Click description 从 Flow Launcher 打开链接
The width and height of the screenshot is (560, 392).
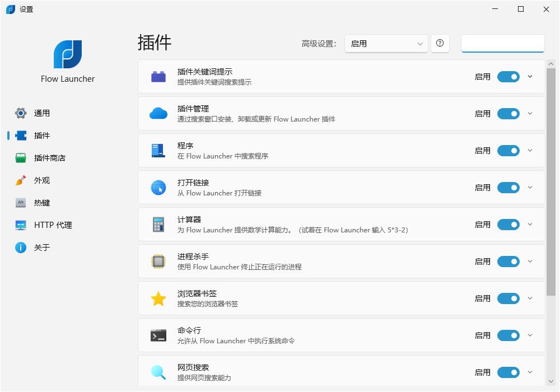click(220, 193)
